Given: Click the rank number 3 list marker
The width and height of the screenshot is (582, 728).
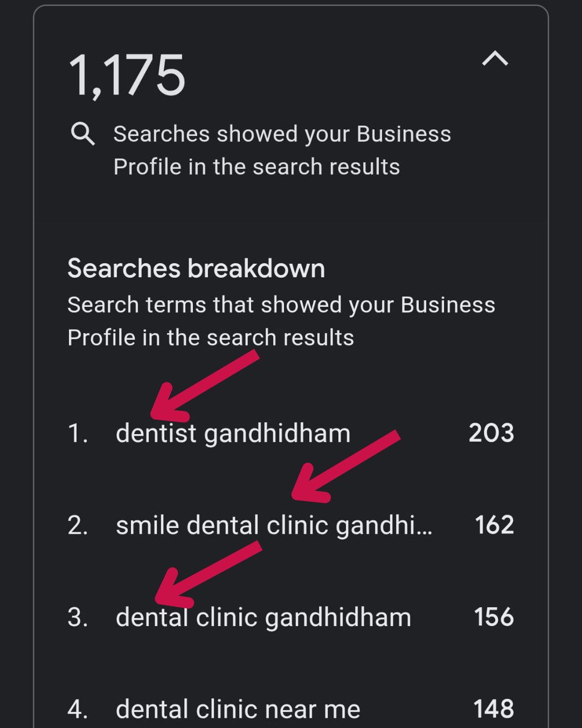Looking at the screenshot, I should 78,617.
